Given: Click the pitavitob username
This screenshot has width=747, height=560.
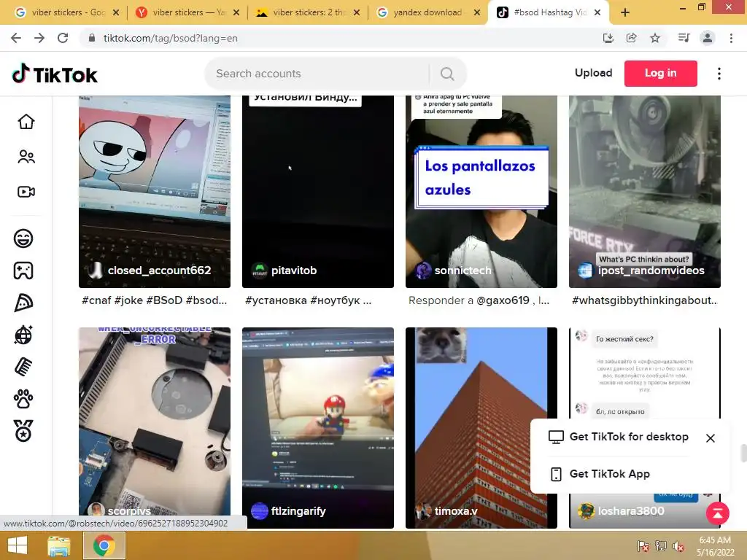Looking at the screenshot, I should tap(294, 271).
